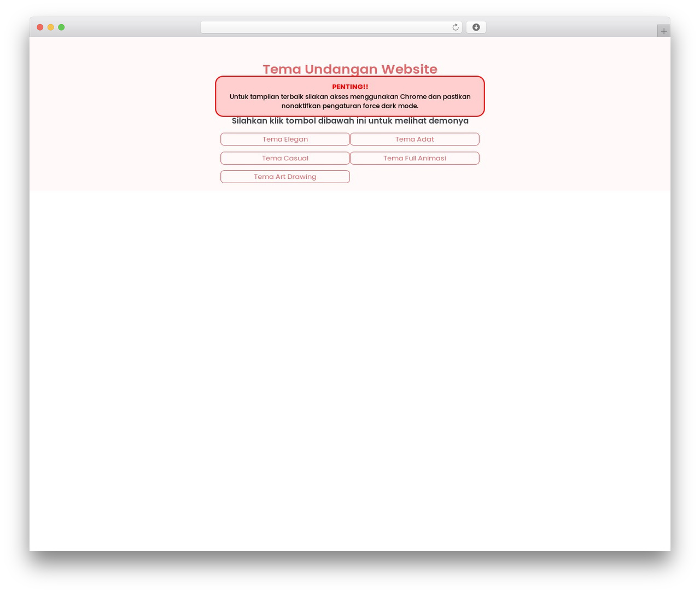The height and width of the screenshot is (593, 700).
Task: Click the Chrome force dark mode notice text
Action: click(350, 101)
